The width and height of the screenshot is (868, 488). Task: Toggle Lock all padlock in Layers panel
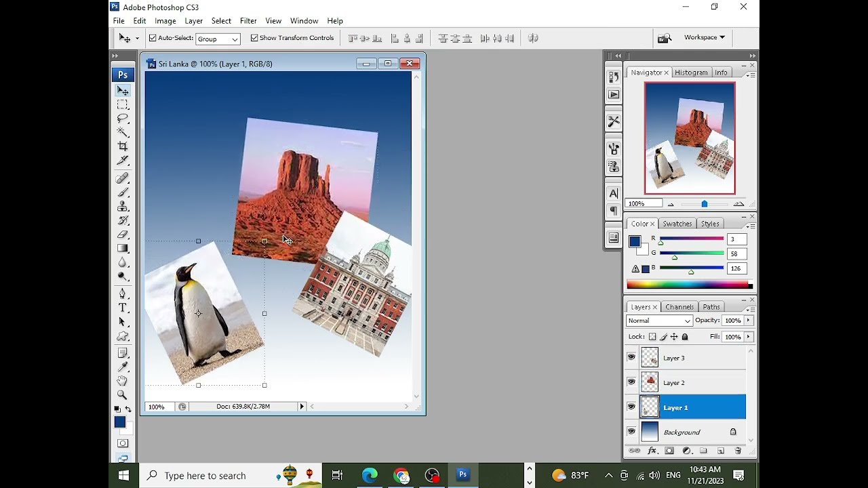[685, 337]
